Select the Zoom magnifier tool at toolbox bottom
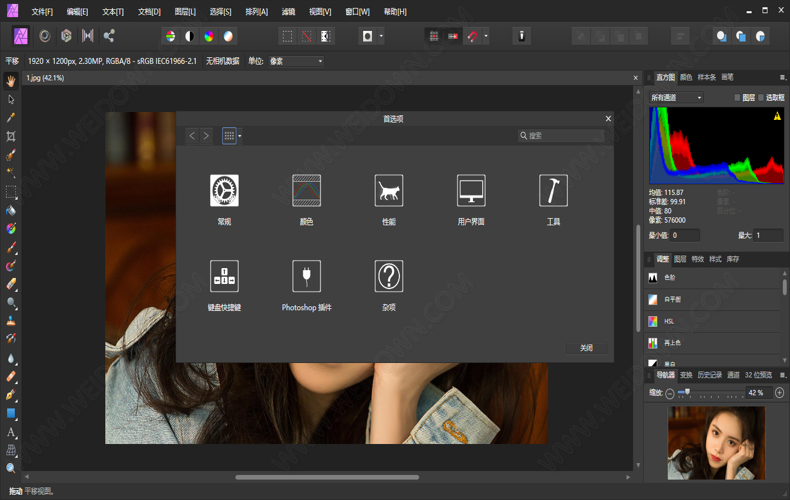The image size is (790, 500). (11, 469)
